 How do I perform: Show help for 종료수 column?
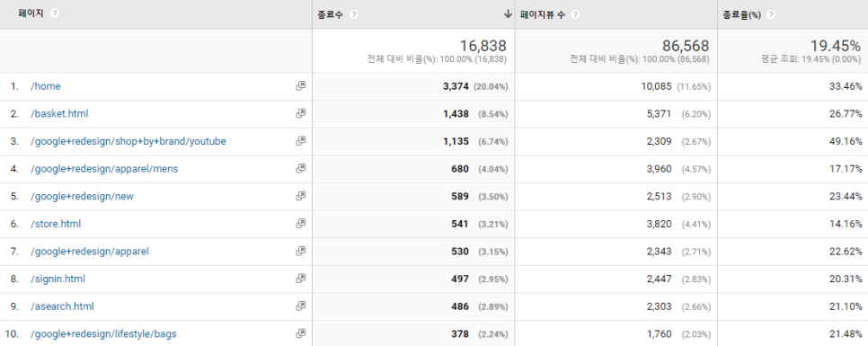(354, 15)
